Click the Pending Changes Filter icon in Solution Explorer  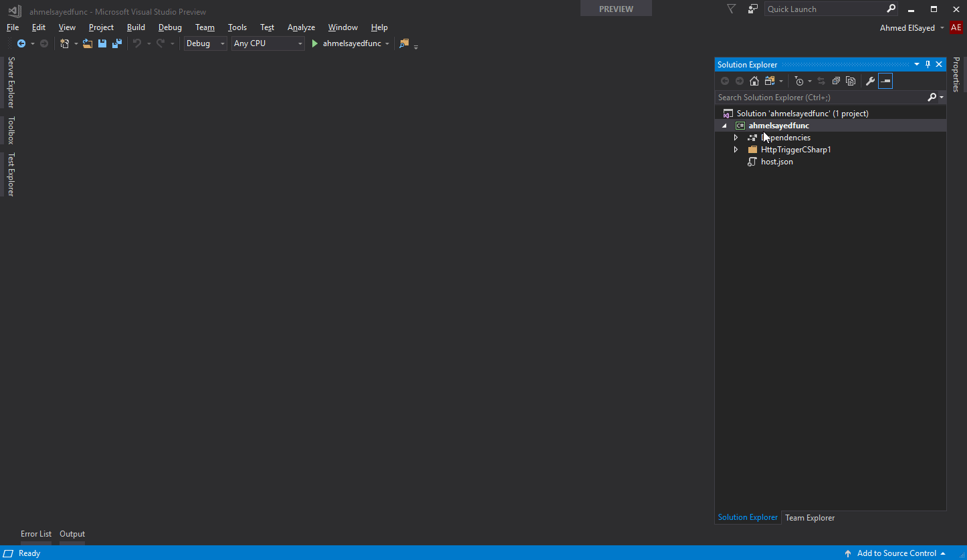point(800,81)
